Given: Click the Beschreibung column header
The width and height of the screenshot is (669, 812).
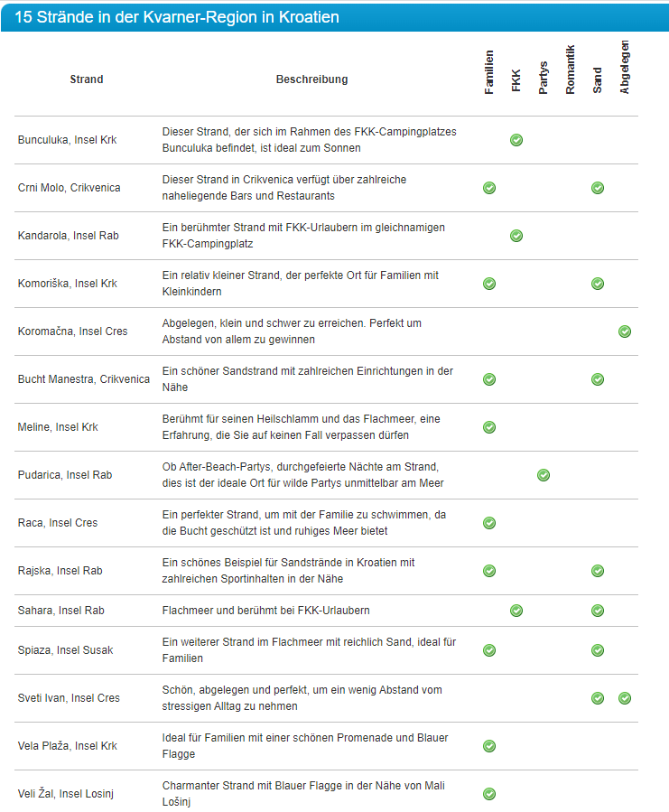Looking at the screenshot, I should point(311,79).
